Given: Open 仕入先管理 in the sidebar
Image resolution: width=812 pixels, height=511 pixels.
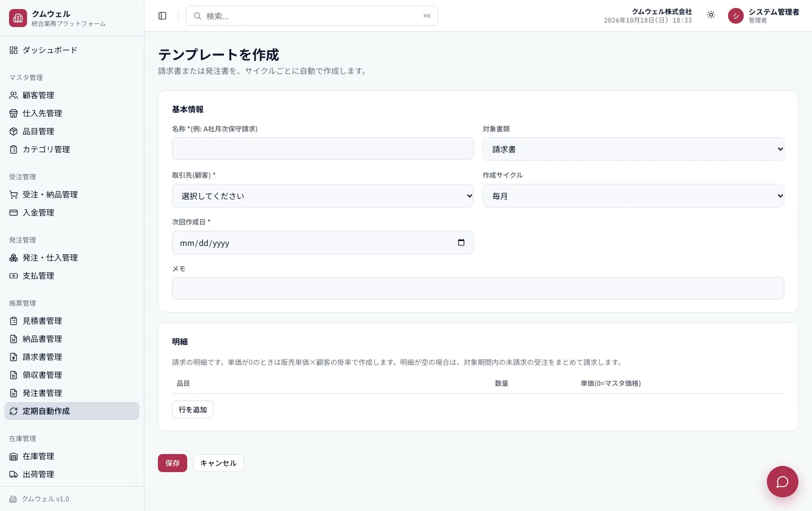Looking at the screenshot, I should pos(72,113).
